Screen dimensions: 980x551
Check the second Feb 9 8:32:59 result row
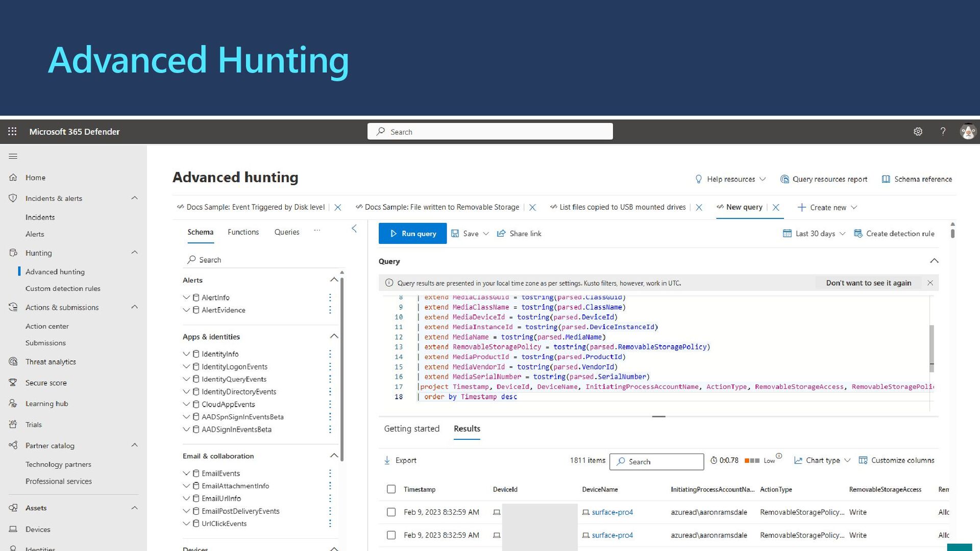391,535
